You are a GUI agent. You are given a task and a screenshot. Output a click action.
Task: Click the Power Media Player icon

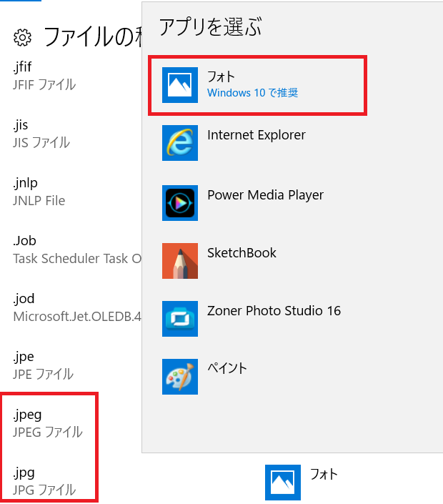[x=180, y=203]
